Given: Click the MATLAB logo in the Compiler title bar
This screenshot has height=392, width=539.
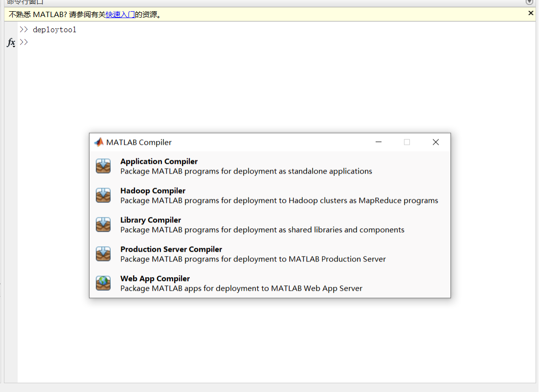Looking at the screenshot, I should pos(99,142).
